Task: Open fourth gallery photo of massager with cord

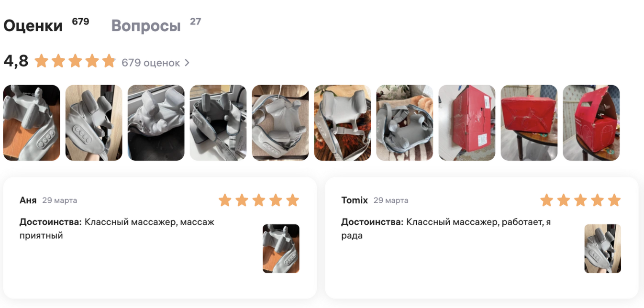Action: [218, 123]
